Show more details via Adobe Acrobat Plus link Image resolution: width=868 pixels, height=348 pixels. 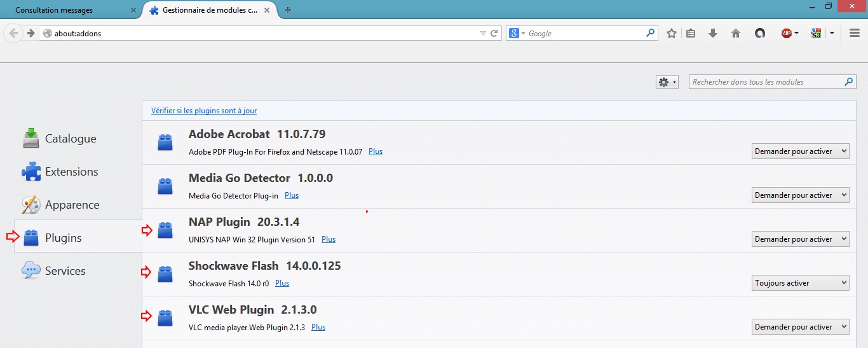tap(376, 152)
